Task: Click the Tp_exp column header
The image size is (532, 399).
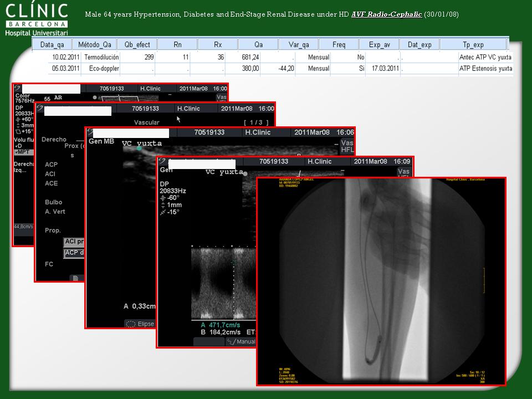Action: (473, 44)
